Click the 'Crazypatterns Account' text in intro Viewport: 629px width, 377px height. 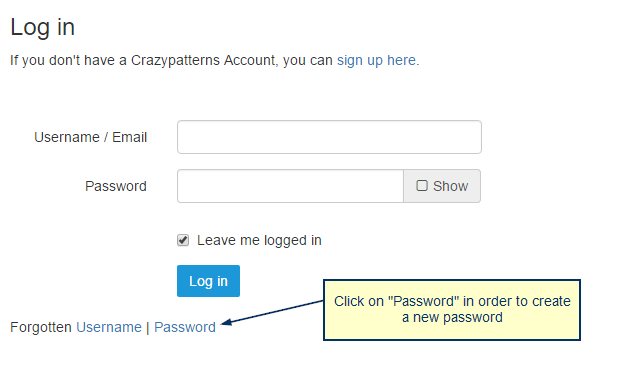pos(203,60)
